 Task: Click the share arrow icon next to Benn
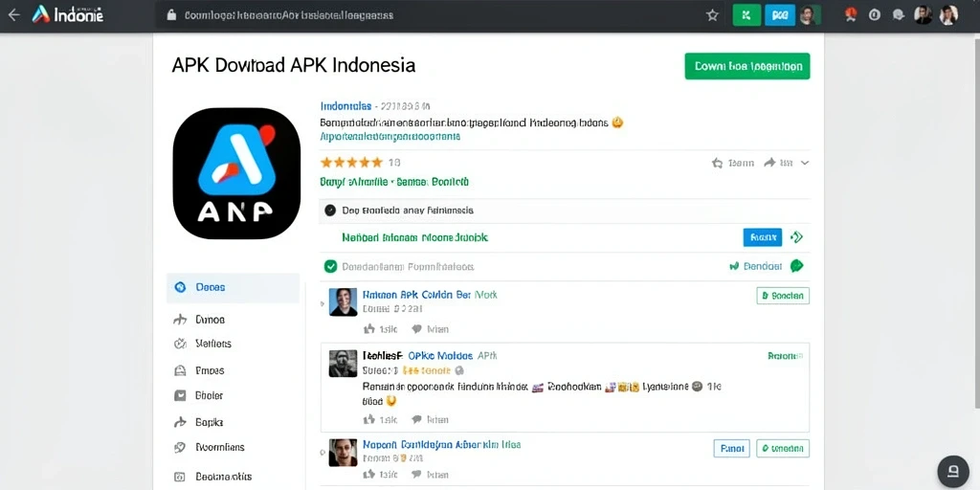(768, 163)
